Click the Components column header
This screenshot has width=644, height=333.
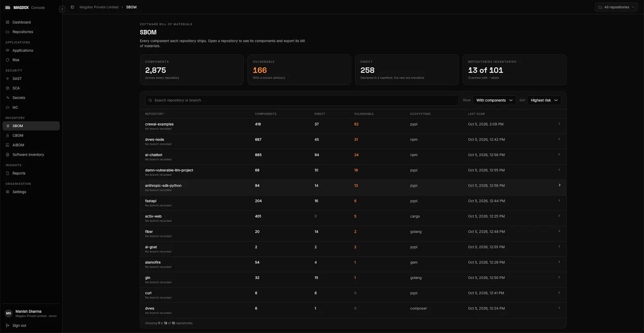266,114
